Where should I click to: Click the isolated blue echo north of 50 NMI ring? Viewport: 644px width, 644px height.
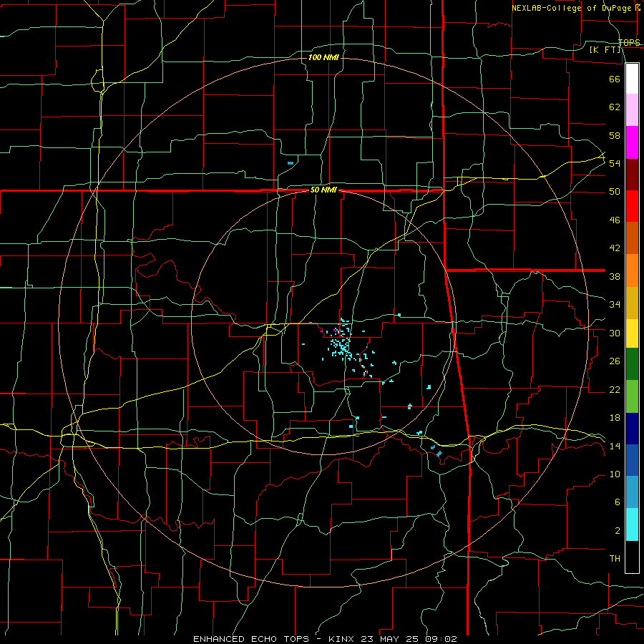pos(291,163)
